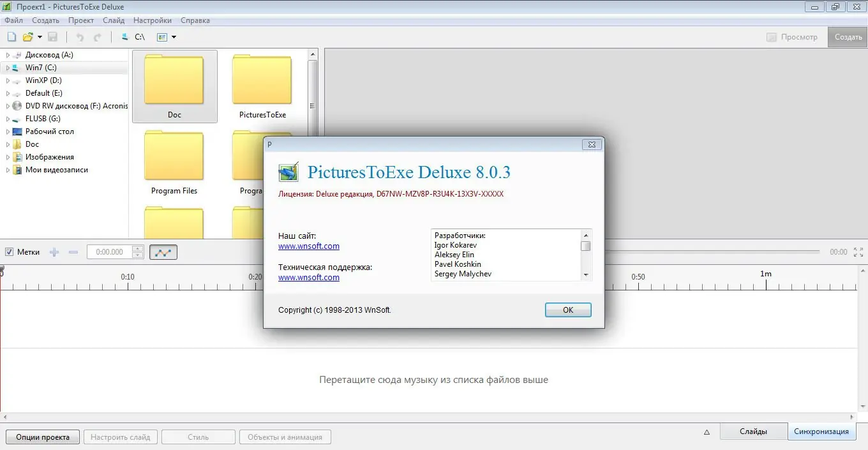868x450 pixels.
Task: Select the DVD RW disc drive icon
Action: [17, 106]
